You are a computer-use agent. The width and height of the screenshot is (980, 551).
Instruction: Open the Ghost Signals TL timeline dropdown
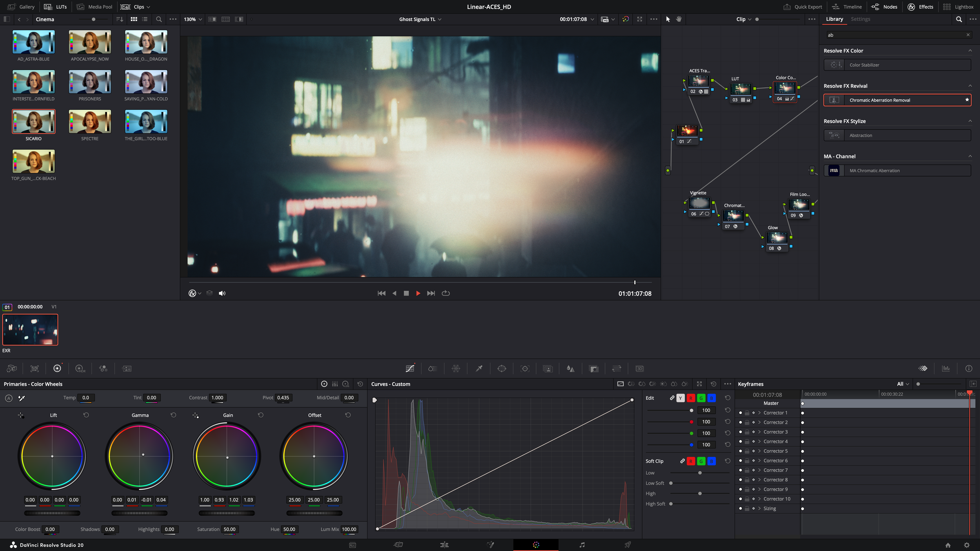pyautogui.click(x=420, y=19)
